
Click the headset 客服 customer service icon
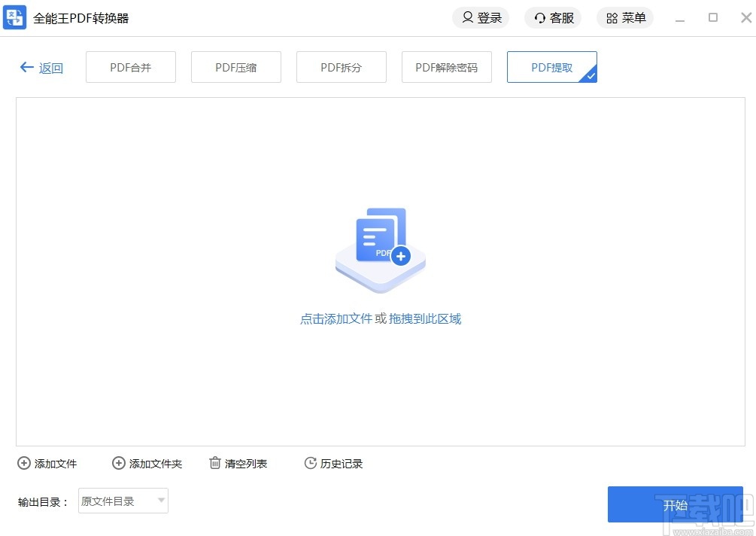click(x=539, y=17)
